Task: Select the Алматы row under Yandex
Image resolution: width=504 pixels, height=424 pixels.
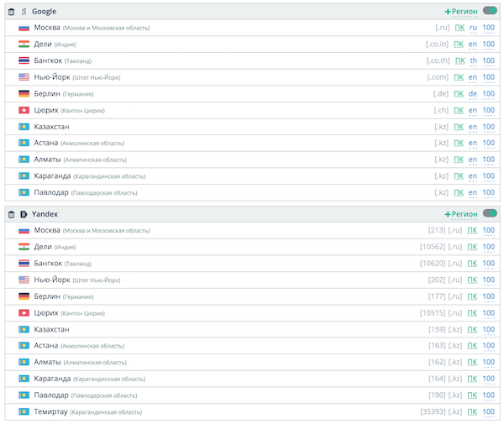Action: (x=252, y=363)
